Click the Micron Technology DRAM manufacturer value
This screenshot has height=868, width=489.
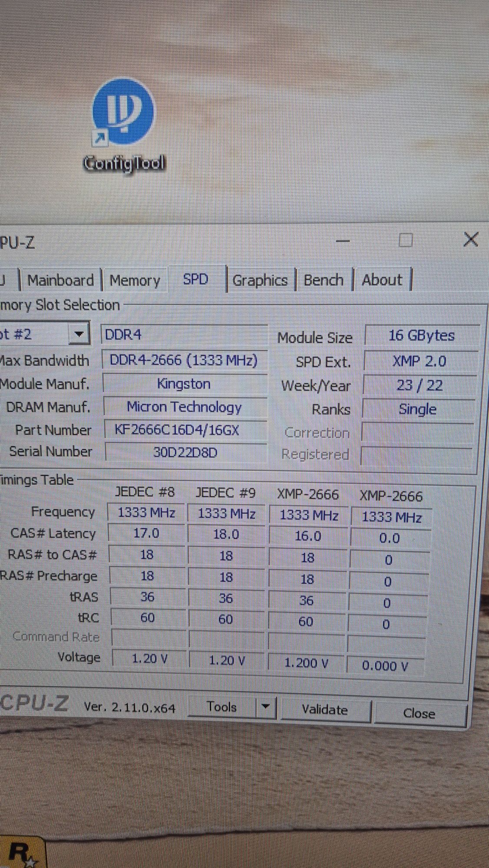tap(185, 407)
